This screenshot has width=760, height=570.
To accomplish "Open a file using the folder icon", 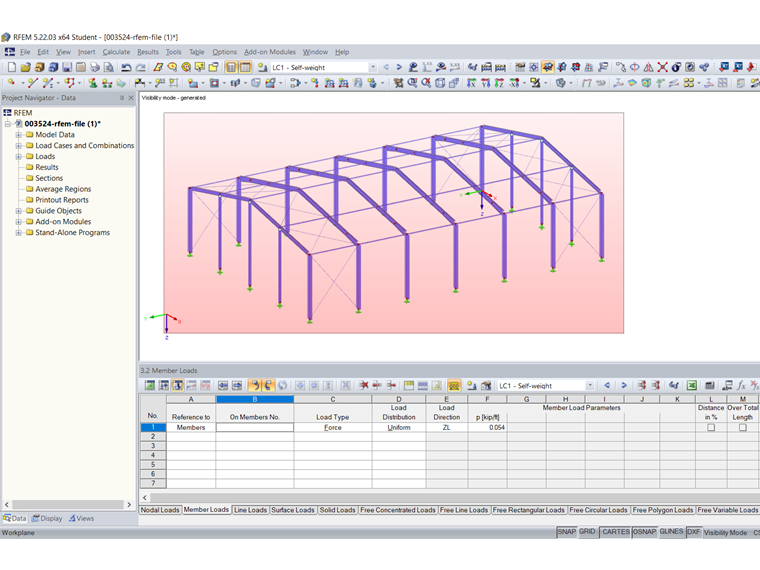I will tap(26, 67).
